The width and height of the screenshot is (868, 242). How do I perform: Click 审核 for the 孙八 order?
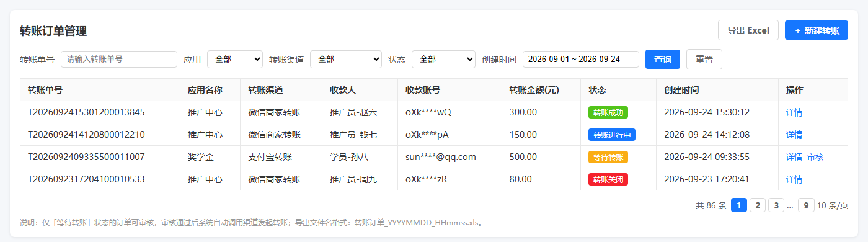click(815, 157)
